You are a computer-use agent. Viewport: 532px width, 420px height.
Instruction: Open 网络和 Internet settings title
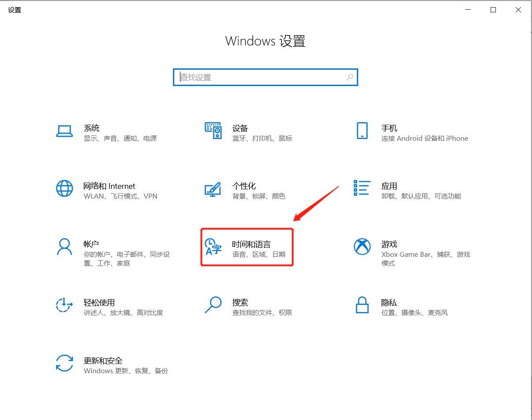coord(109,186)
